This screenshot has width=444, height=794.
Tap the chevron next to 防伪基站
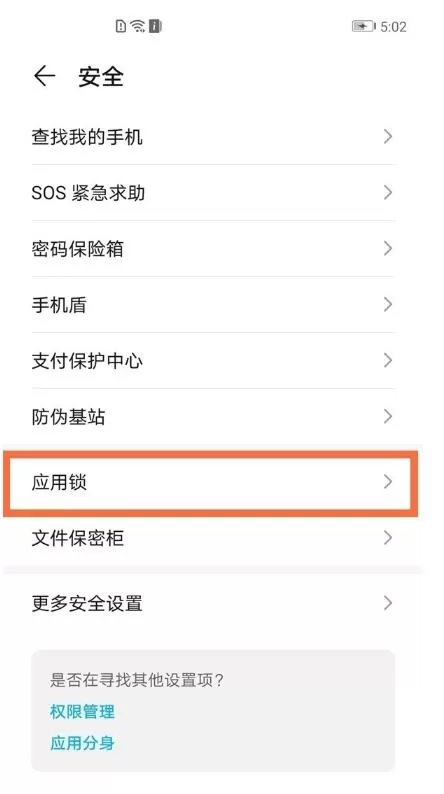[388, 417]
